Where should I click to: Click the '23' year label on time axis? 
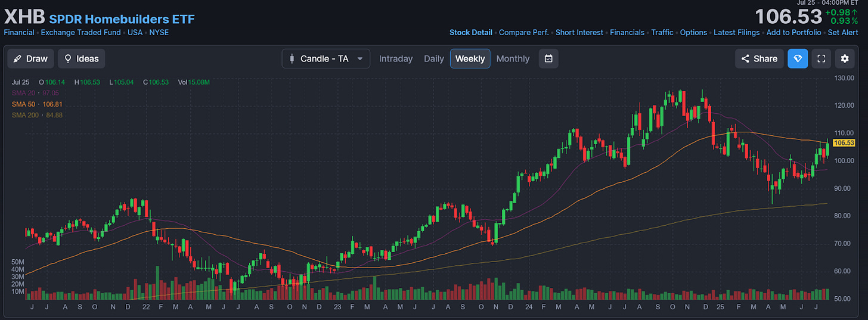(x=336, y=307)
